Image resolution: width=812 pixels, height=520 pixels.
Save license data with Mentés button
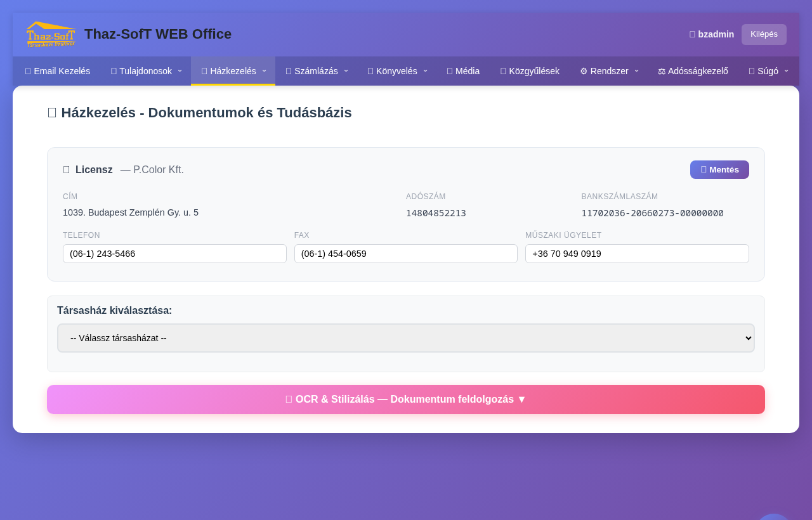(x=719, y=170)
